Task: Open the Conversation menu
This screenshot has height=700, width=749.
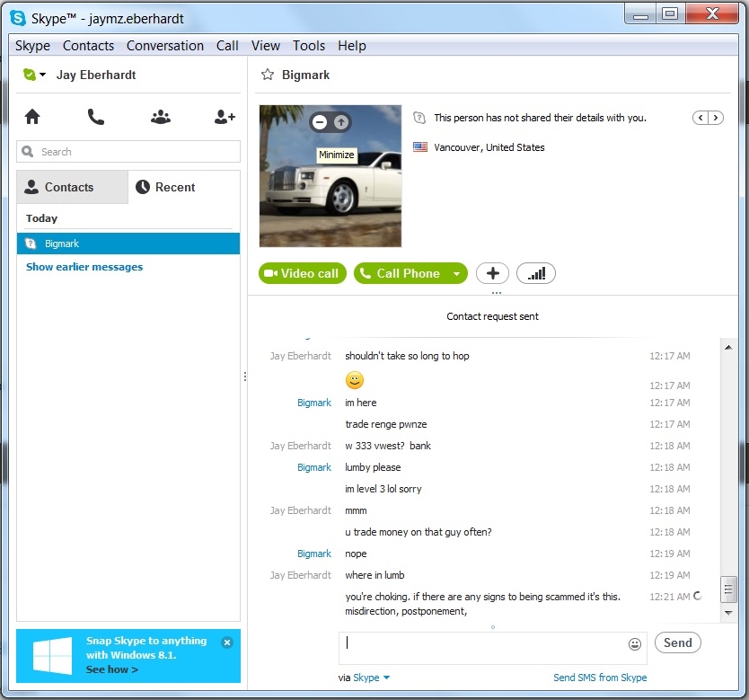Action: (x=164, y=46)
